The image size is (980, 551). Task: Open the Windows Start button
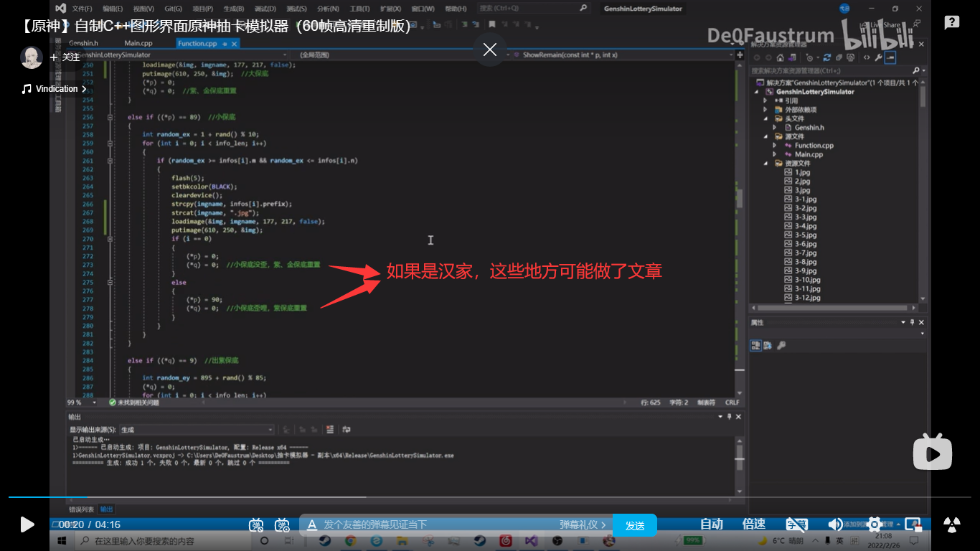(x=62, y=541)
